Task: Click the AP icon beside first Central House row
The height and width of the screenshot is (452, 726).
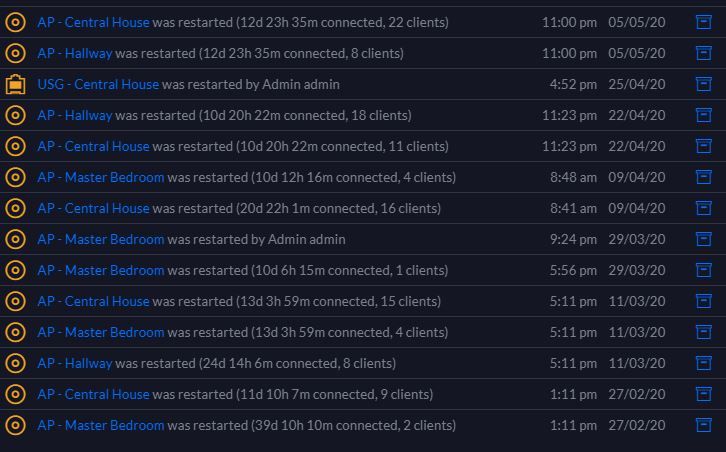Action: [x=15, y=22]
